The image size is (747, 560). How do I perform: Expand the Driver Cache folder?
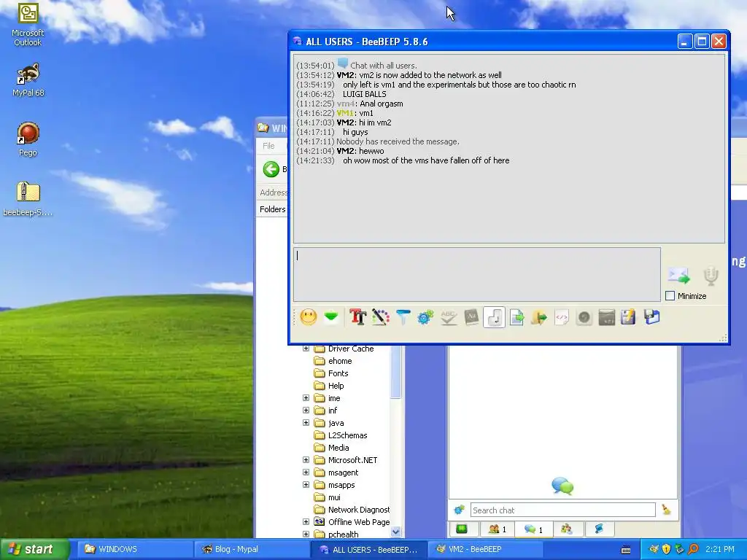[306, 349]
